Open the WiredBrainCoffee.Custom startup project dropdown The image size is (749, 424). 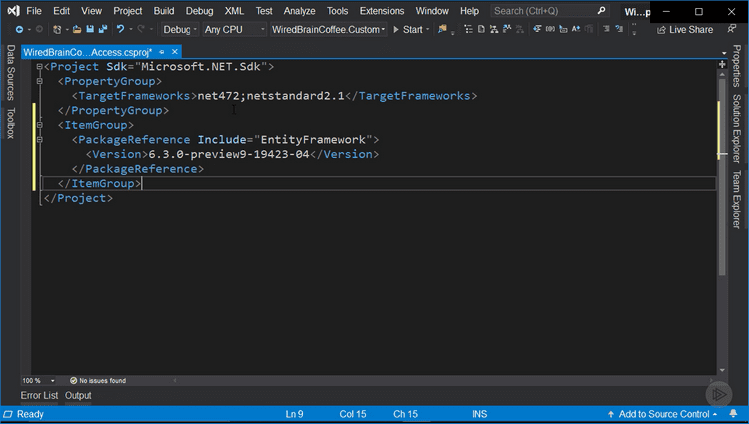click(x=328, y=30)
